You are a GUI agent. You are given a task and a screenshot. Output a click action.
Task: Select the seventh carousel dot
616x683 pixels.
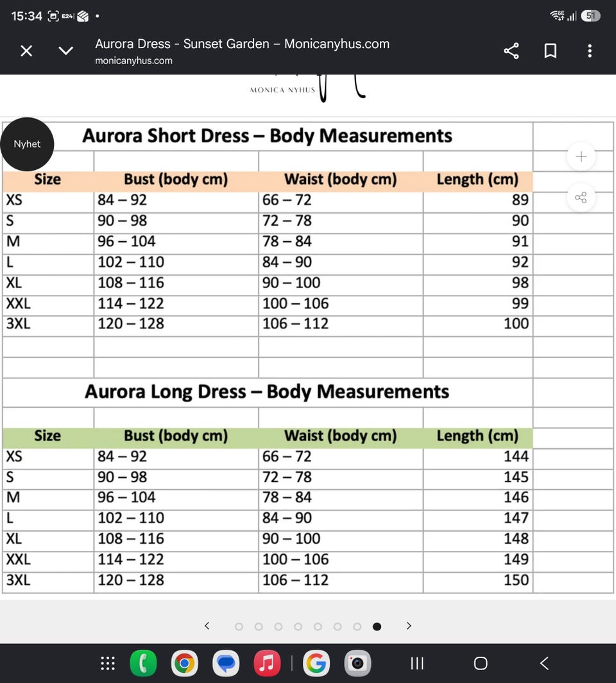pyautogui.click(x=357, y=627)
